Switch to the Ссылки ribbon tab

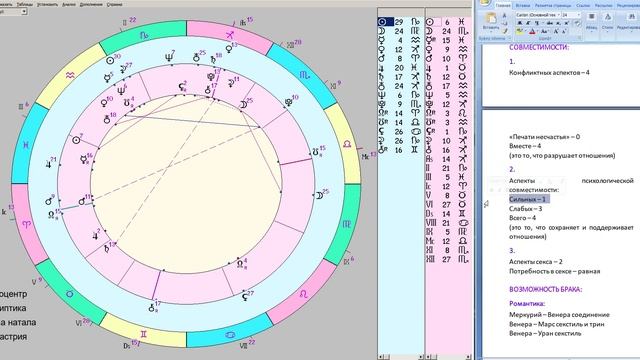pos(583,5)
